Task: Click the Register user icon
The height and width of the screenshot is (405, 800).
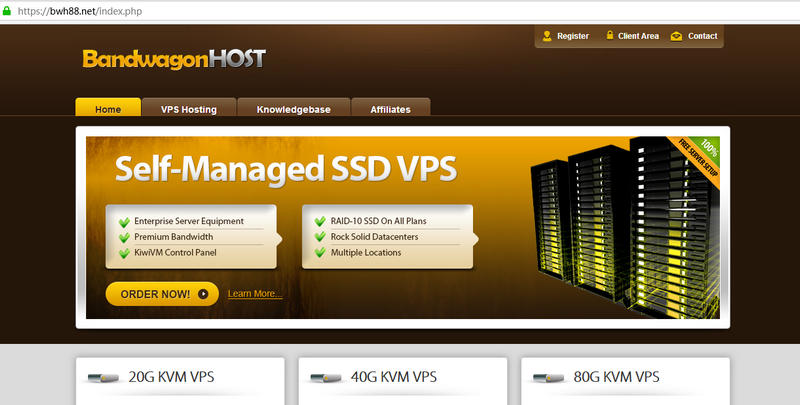Action: pyautogui.click(x=547, y=35)
